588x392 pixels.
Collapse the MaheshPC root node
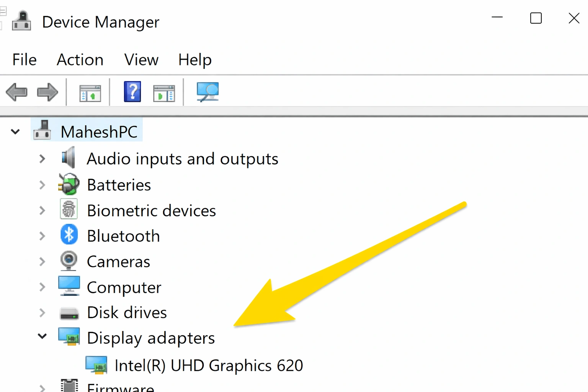15,132
